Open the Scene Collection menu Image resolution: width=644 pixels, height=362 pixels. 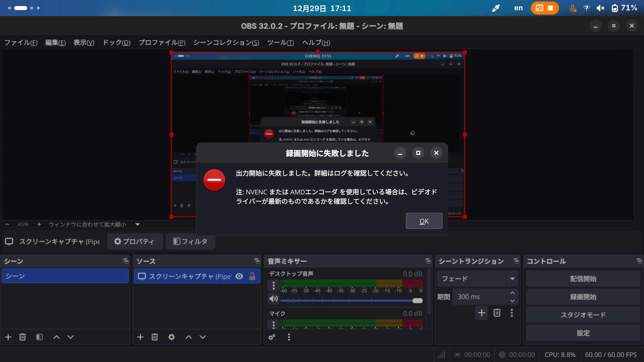[226, 43]
